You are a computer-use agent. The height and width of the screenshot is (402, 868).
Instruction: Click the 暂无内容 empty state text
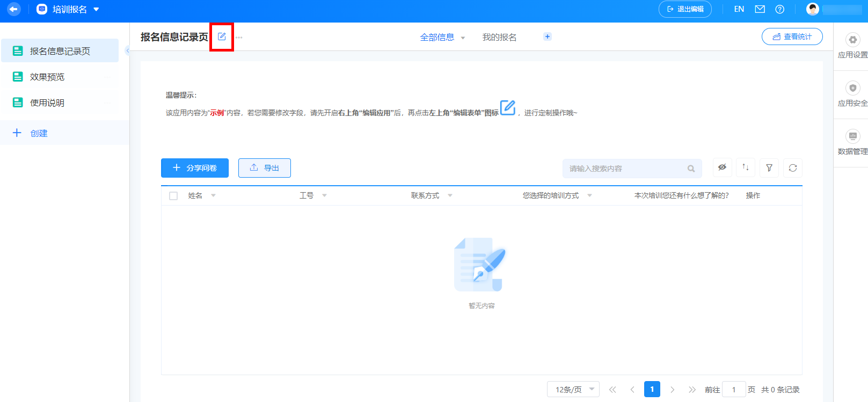click(482, 305)
